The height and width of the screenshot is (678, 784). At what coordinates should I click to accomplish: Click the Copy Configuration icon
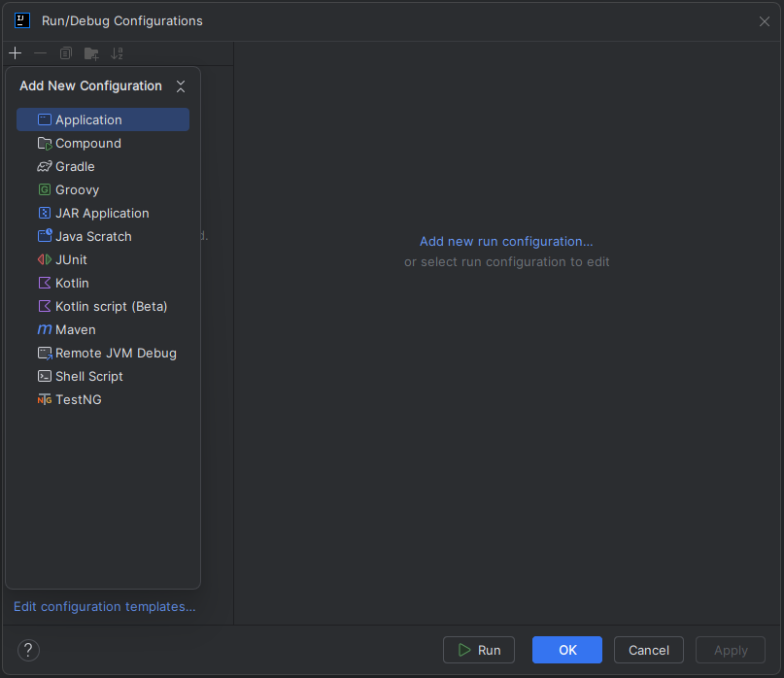[x=65, y=53]
